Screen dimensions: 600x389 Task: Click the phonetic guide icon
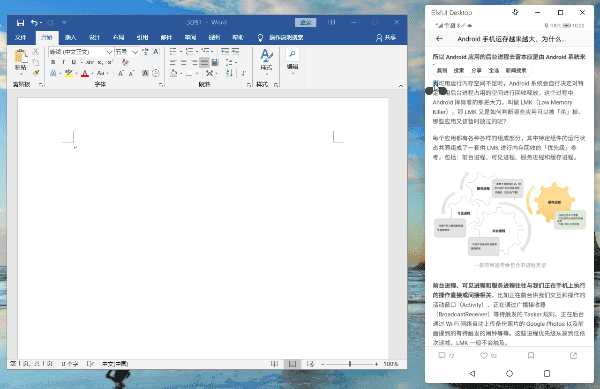click(145, 51)
